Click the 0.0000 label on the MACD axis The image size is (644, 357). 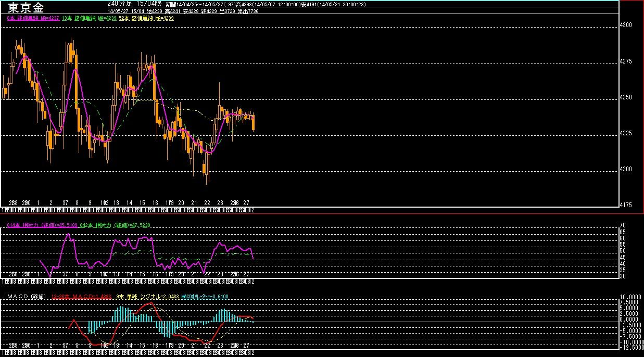(x=629, y=318)
